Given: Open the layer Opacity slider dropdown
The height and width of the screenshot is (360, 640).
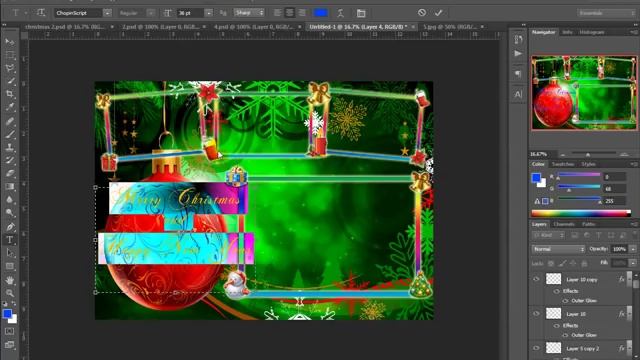Looking at the screenshot, I should [x=633, y=249].
